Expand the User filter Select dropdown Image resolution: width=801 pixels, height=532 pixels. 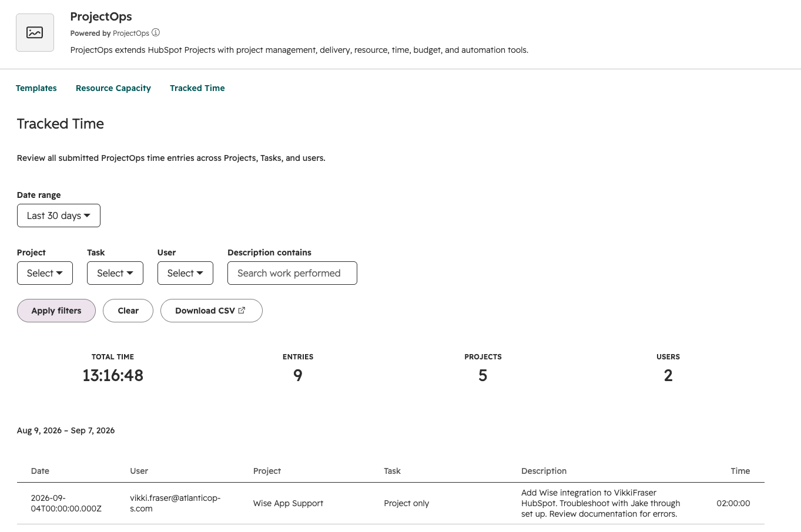point(185,273)
